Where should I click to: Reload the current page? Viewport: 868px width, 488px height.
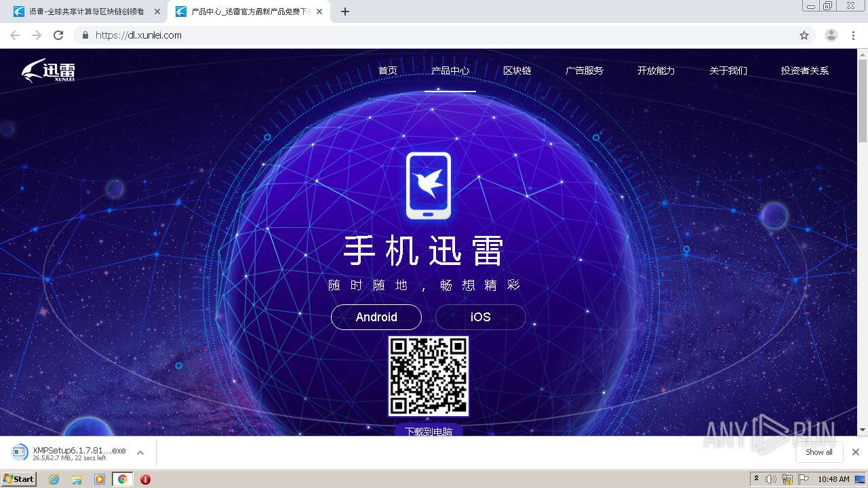click(58, 35)
